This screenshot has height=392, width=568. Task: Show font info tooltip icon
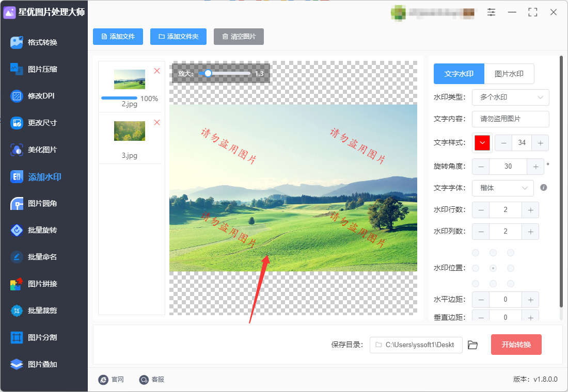pyautogui.click(x=543, y=188)
